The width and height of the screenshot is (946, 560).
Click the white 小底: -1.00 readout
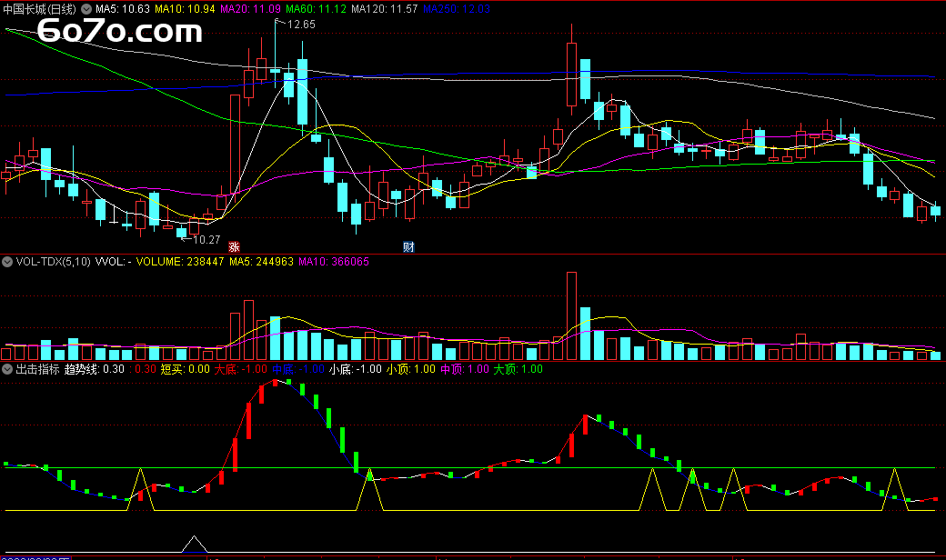tap(356, 369)
